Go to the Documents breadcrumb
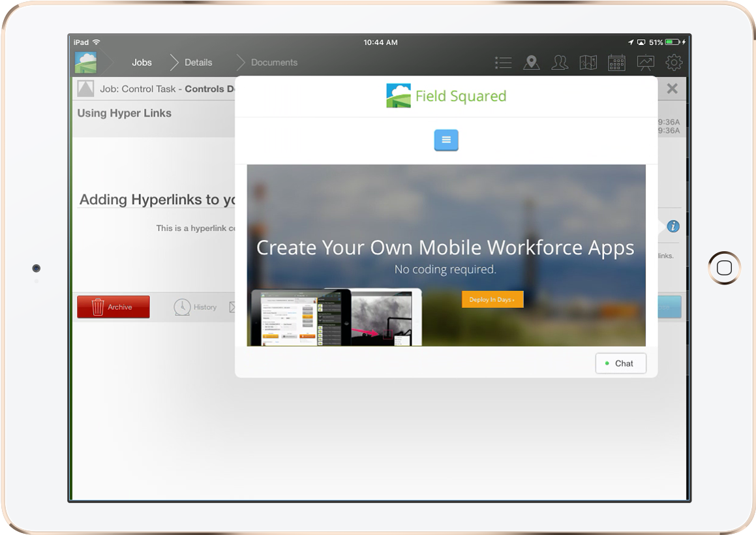This screenshot has width=756, height=535. pyautogui.click(x=275, y=63)
